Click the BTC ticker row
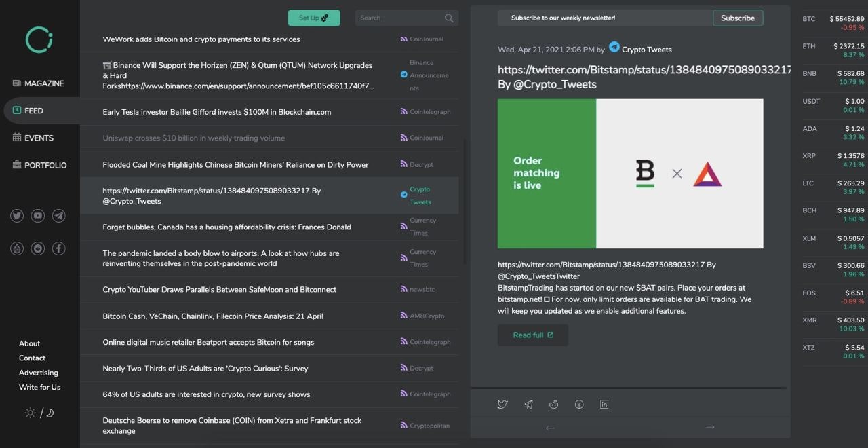Screen dimensions: 868x448 click(833, 23)
